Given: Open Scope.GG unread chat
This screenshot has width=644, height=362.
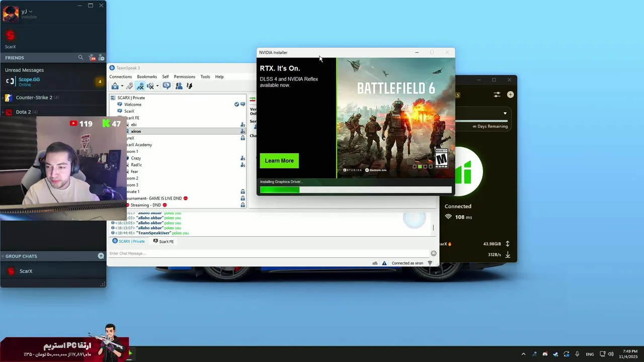Looking at the screenshot, I should [x=53, y=82].
